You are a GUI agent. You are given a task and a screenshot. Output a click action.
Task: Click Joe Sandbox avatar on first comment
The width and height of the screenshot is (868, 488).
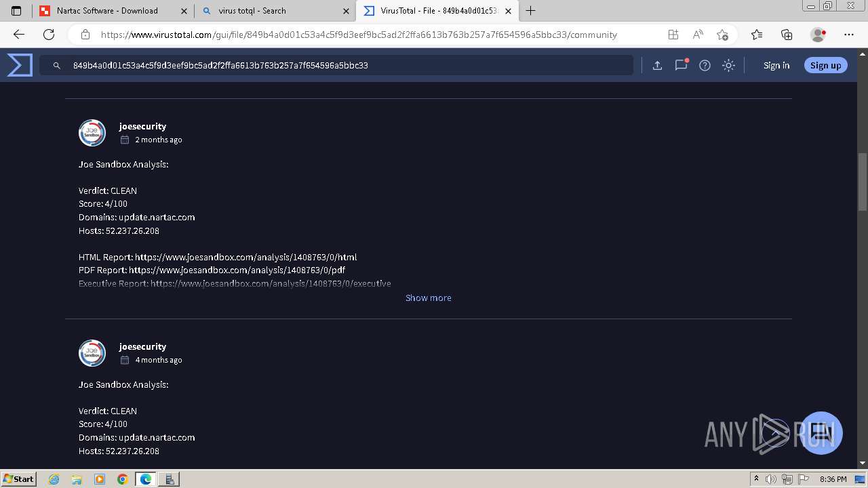tap(92, 133)
